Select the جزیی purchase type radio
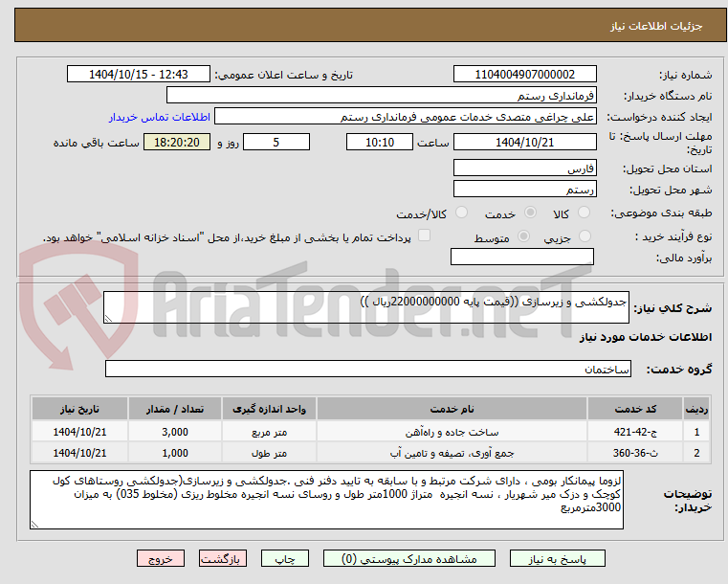 coord(585,236)
